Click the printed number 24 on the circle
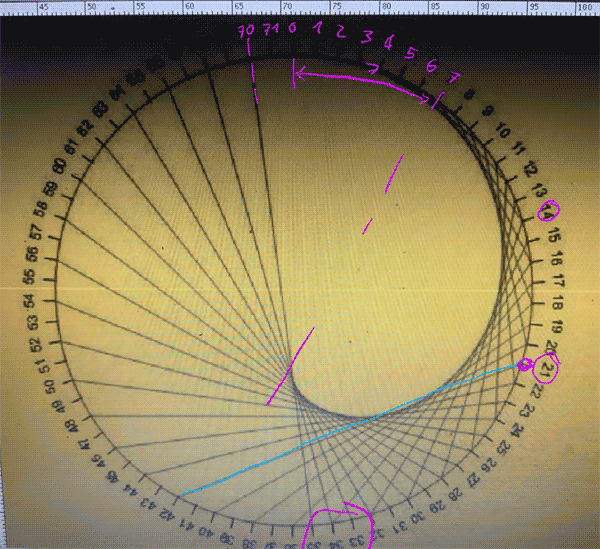This screenshot has height=549, width=600. (x=515, y=430)
